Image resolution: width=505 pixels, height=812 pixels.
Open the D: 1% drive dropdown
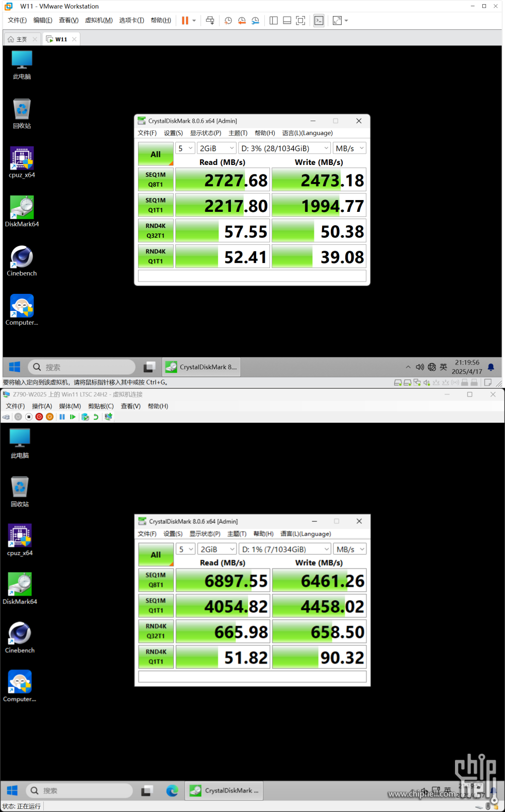point(285,550)
